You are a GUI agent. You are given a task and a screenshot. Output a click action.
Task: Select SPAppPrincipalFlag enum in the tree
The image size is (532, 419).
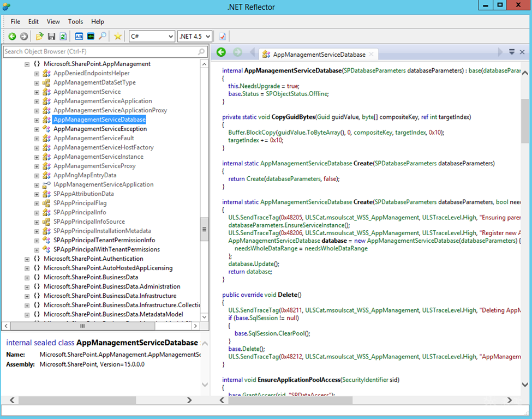pos(80,203)
